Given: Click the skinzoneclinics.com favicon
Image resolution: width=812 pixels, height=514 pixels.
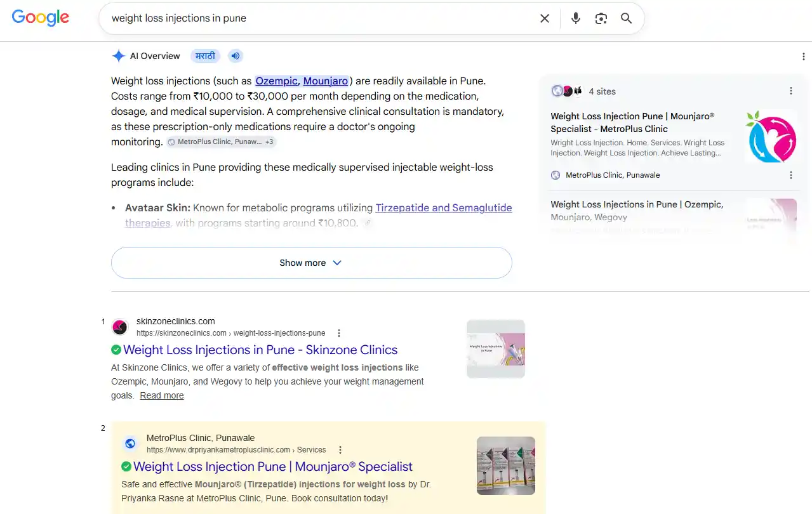Looking at the screenshot, I should pos(119,327).
